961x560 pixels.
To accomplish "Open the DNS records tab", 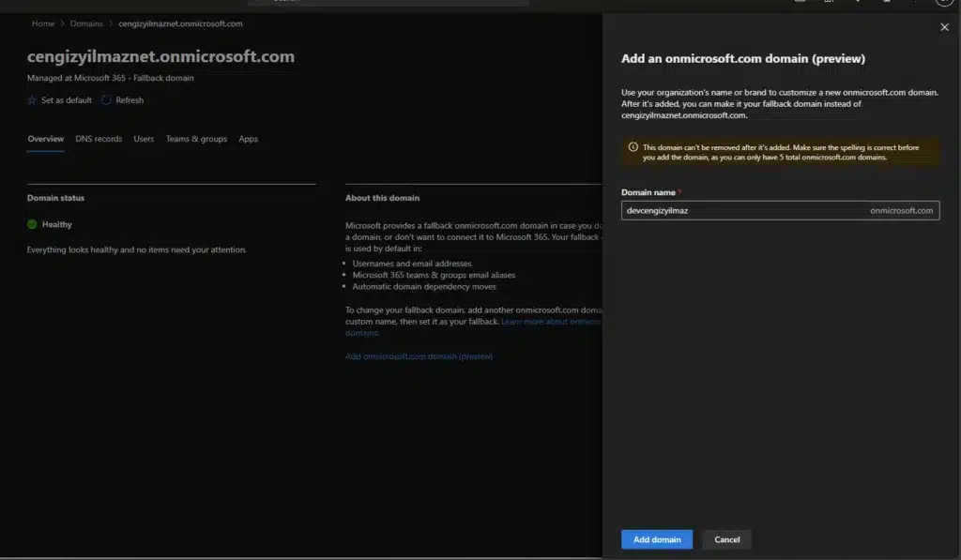I will click(99, 139).
